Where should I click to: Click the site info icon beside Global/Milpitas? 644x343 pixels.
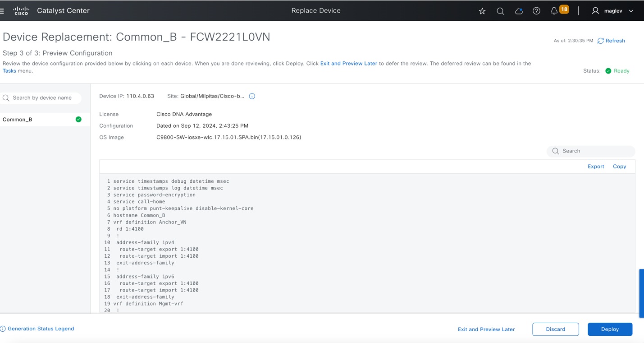point(252,96)
